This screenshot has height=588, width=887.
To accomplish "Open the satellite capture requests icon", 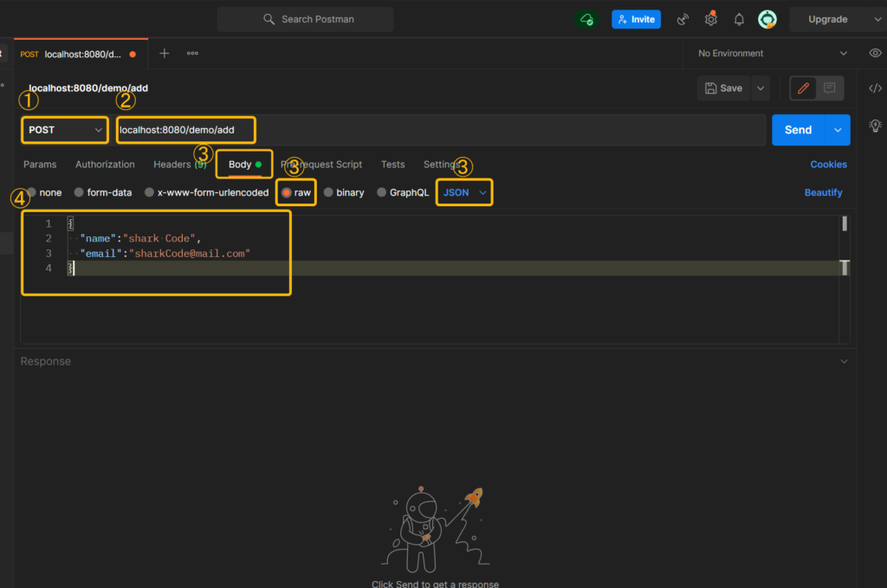I will pyautogui.click(x=683, y=19).
